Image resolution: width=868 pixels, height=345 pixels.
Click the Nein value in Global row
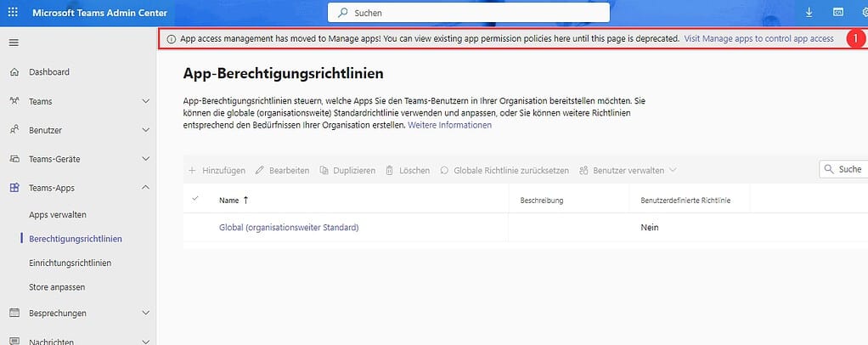tap(650, 228)
